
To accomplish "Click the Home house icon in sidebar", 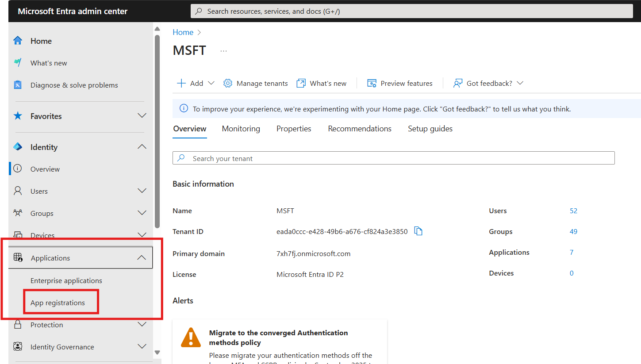I will [x=18, y=41].
